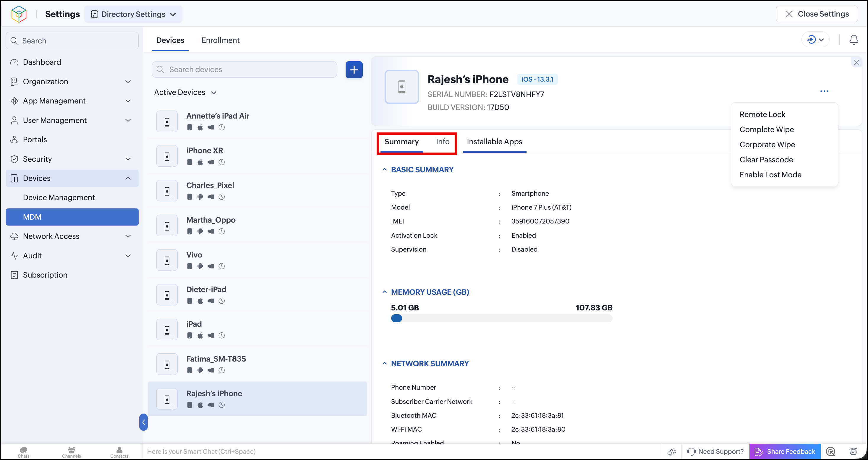This screenshot has height=460, width=868.
Task: Choose Clear Passcode from the actions menu
Action: tap(766, 160)
